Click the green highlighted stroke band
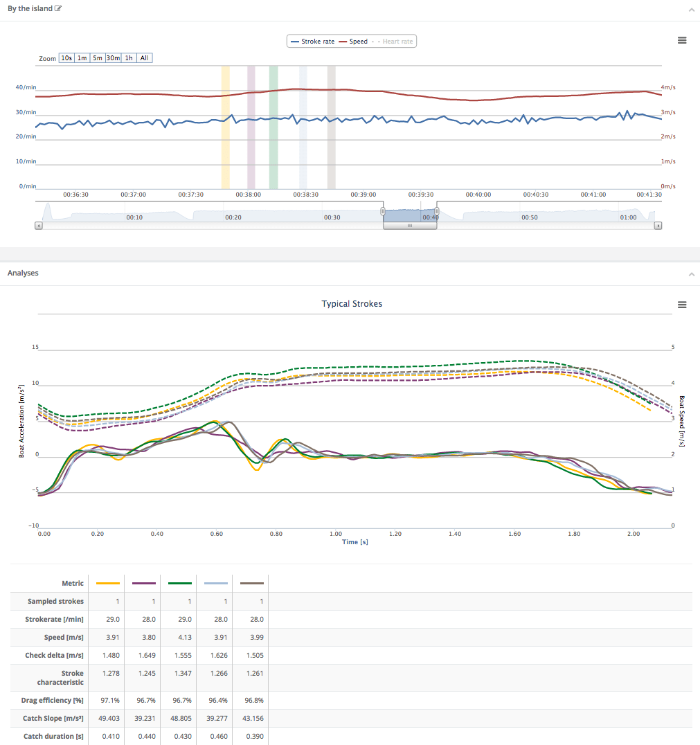 (273, 127)
